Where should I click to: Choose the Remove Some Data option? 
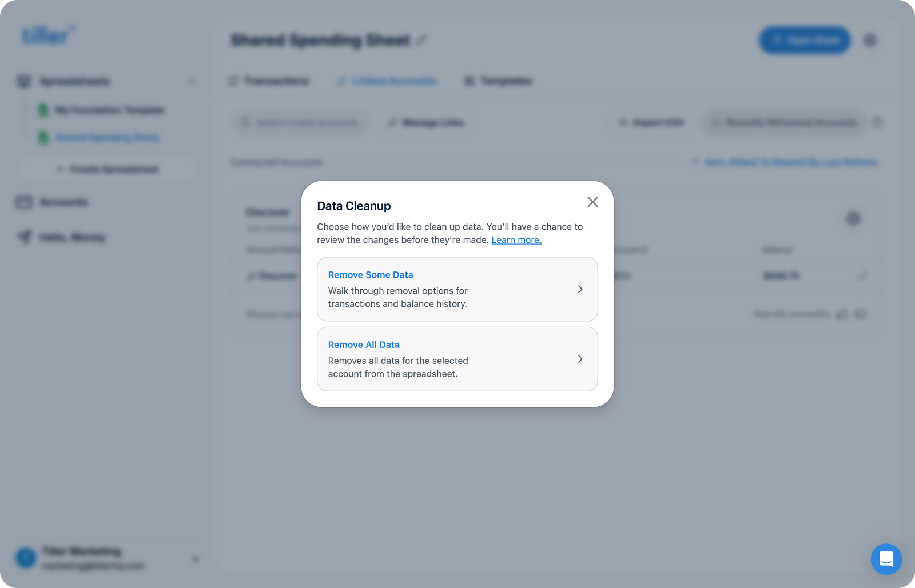coord(457,289)
